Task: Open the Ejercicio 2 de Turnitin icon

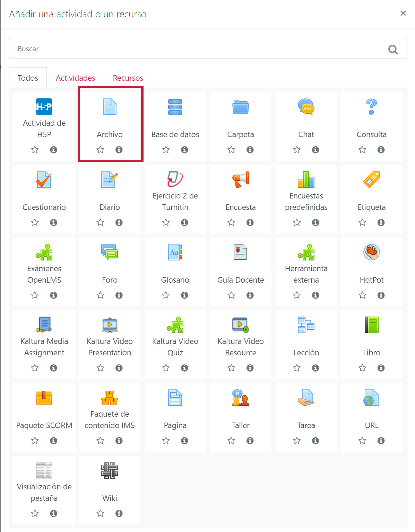Action: [175, 179]
